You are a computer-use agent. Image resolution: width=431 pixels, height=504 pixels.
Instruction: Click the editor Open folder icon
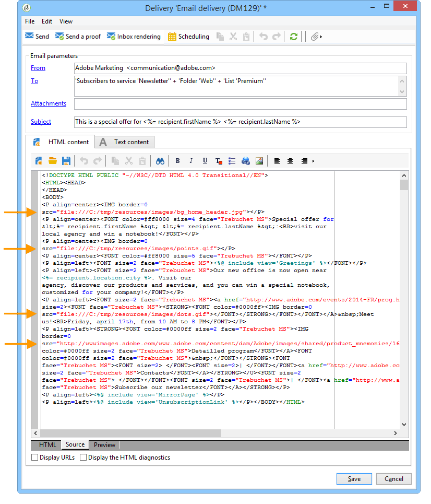pos(53,161)
